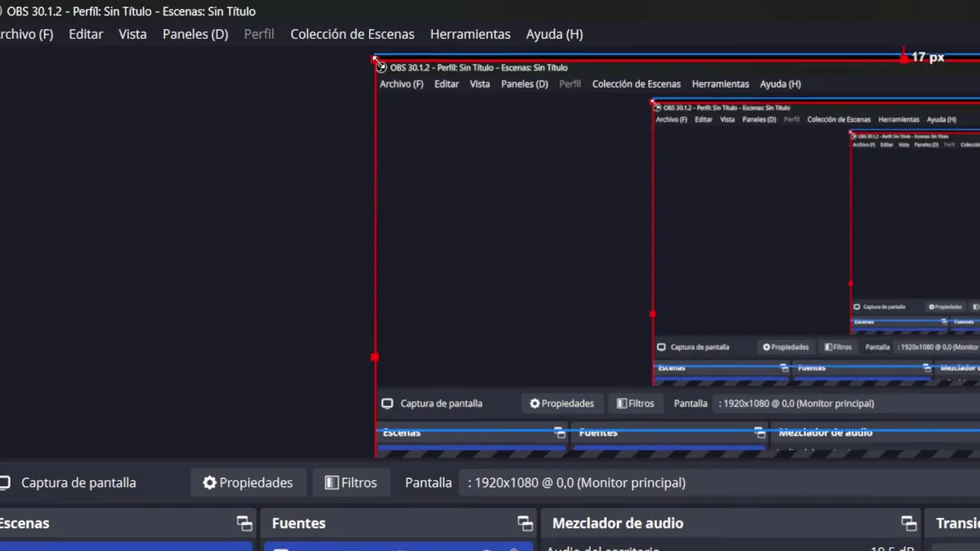Click Herramientas in the largest preview copy
Screen dimensions: 980x551
point(720,84)
